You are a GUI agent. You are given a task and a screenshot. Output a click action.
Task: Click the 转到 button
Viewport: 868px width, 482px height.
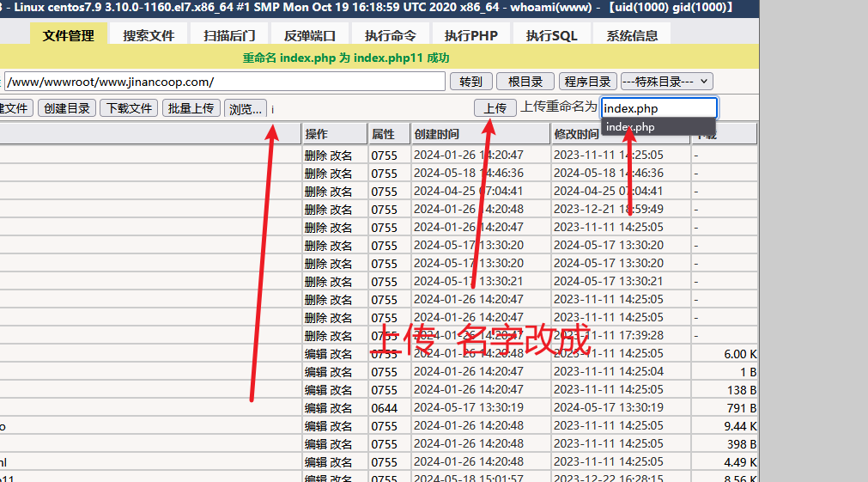pyautogui.click(x=470, y=82)
